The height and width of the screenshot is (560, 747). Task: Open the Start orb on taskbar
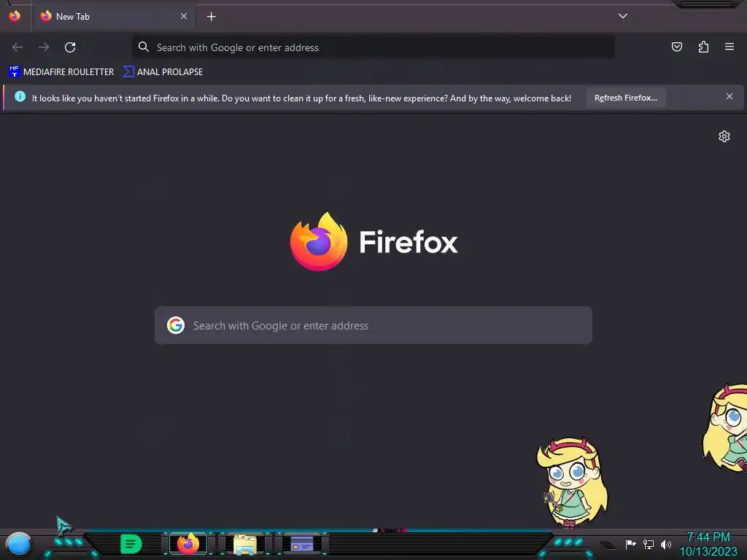(19, 545)
